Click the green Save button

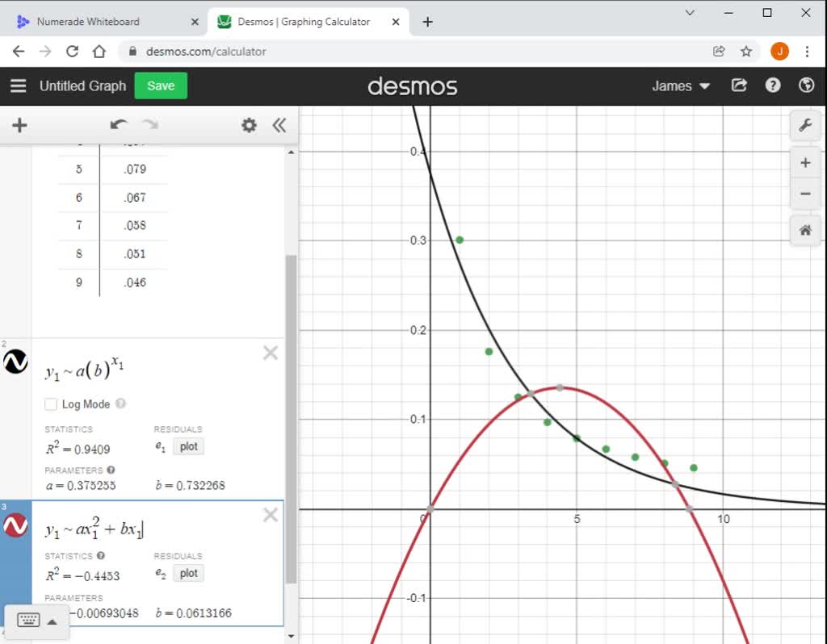coord(161,86)
